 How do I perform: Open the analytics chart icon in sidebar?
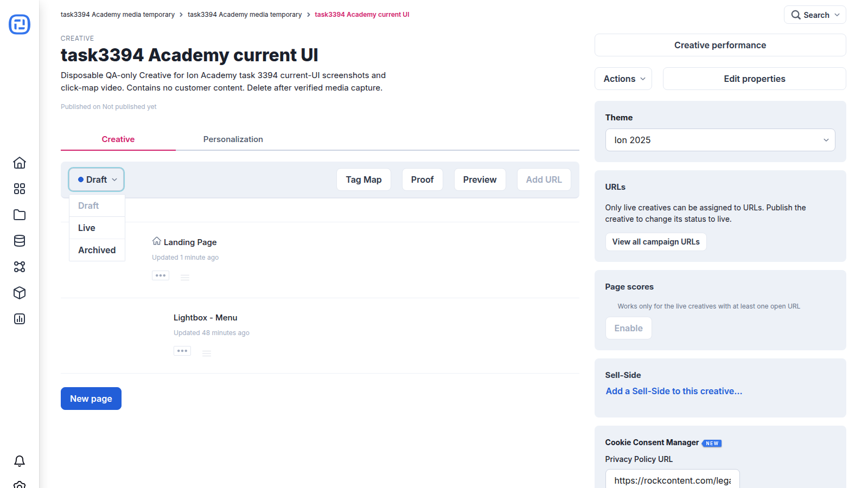(20, 319)
